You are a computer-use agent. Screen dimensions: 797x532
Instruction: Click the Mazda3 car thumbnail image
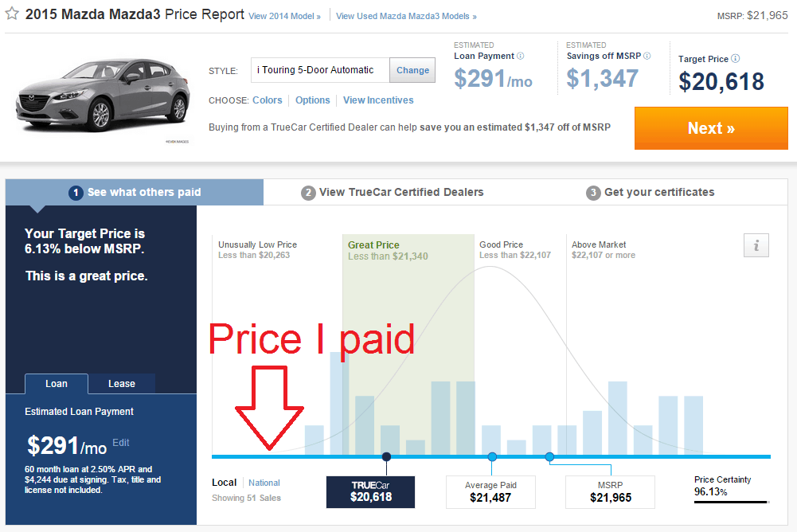[104, 96]
